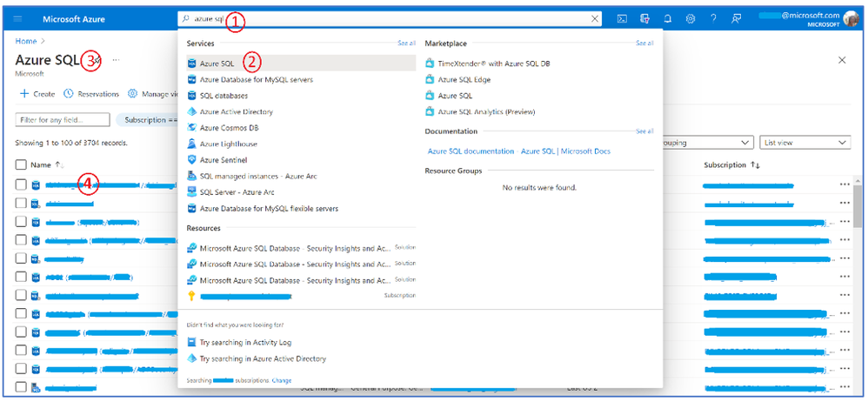Click the Azure Lighthouse icon
This screenshot has height=402, width=868.
[x=192, y=144]
